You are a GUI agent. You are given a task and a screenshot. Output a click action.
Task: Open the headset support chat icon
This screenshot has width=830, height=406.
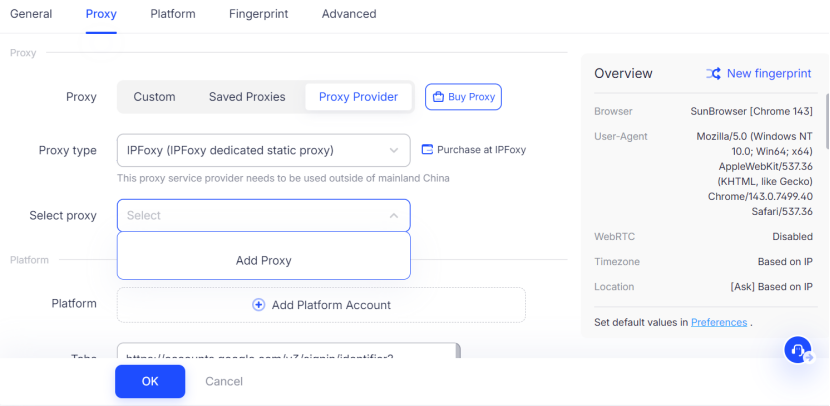coord(798,349)
